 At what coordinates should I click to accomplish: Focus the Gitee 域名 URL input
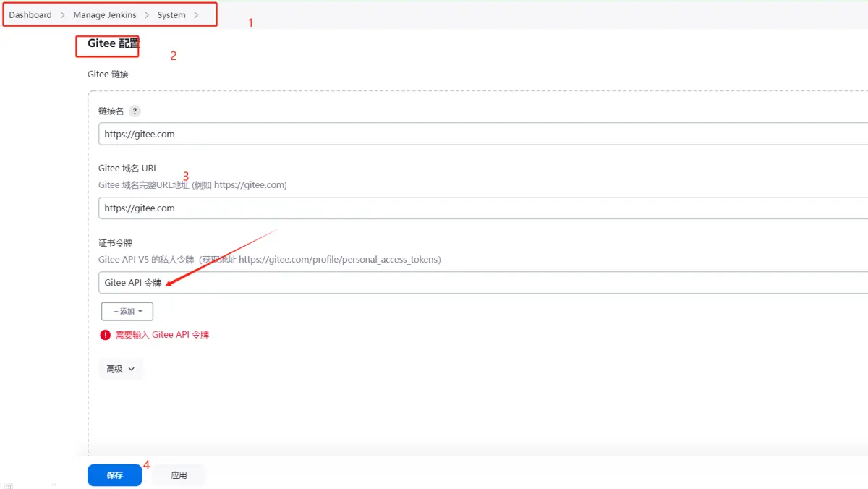[483, 208]
